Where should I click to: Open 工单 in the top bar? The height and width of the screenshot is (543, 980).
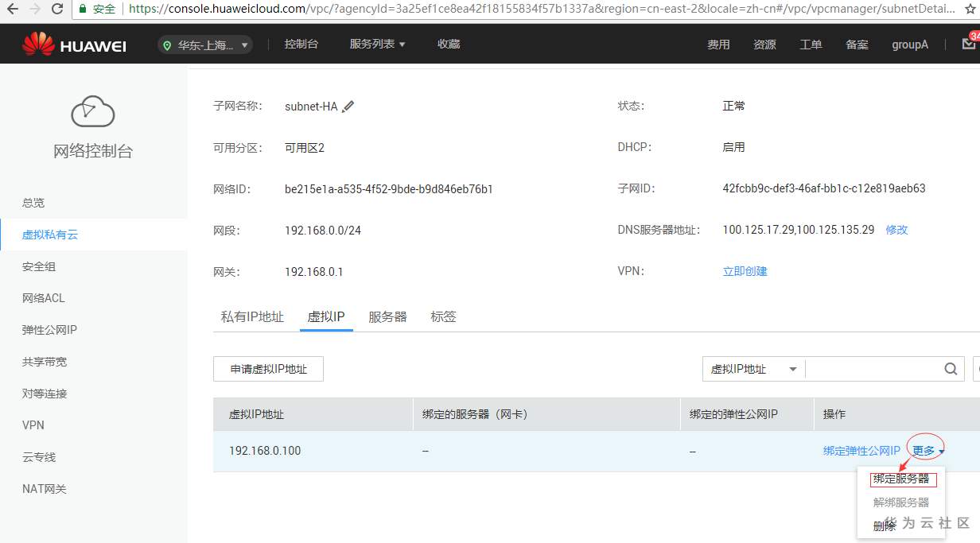811,45
